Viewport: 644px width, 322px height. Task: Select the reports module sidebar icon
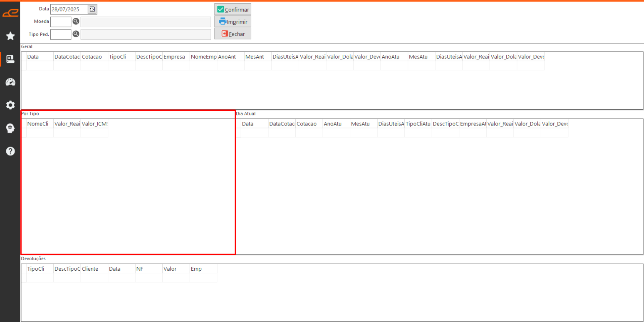tap(10, 59)
